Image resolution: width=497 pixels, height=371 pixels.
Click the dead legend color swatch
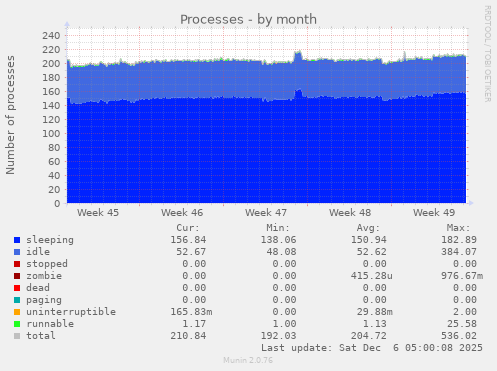17,288
